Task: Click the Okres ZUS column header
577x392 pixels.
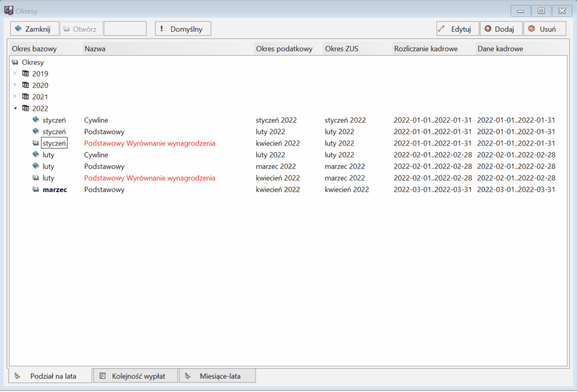Action: tap(357, 48)
